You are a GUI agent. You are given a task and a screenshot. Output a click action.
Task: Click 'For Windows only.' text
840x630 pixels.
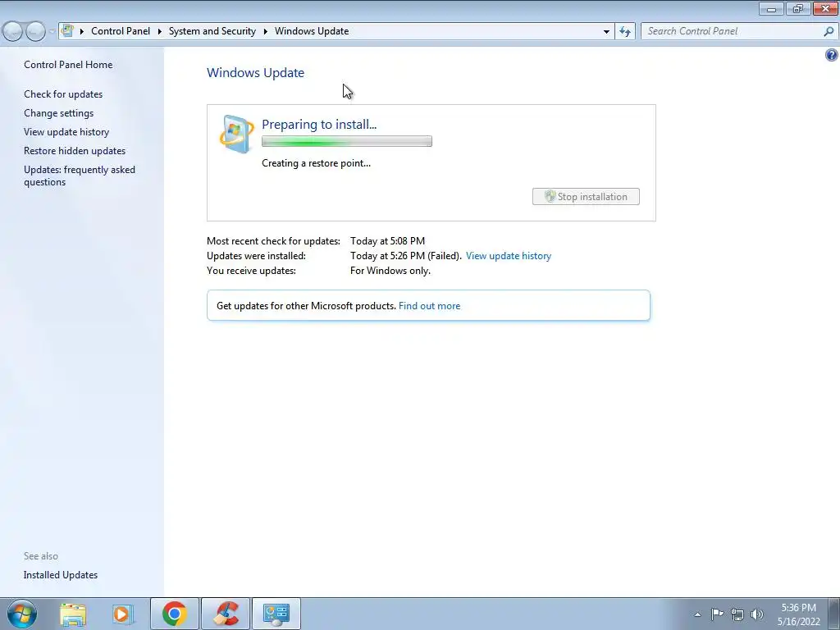coord(390,271)
